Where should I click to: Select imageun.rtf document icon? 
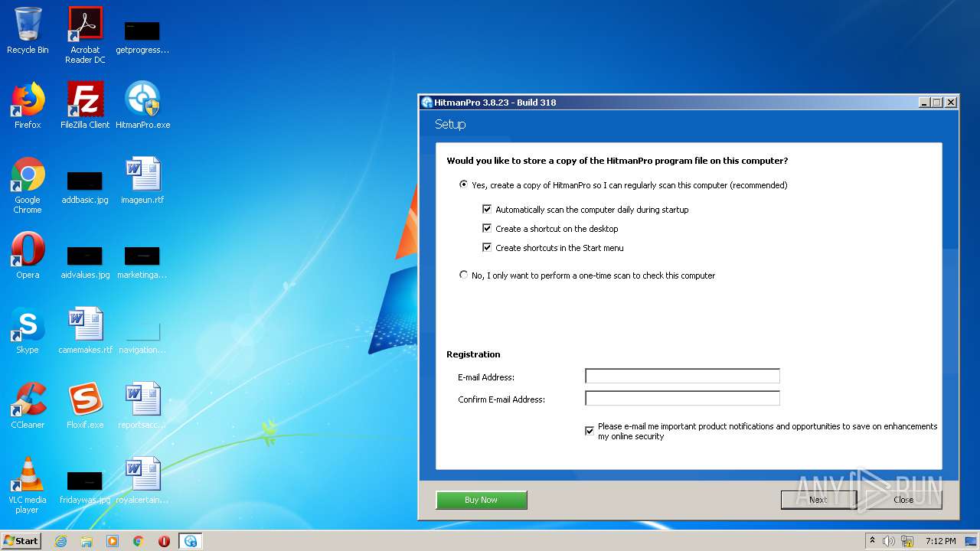click(x=142, y=180)
